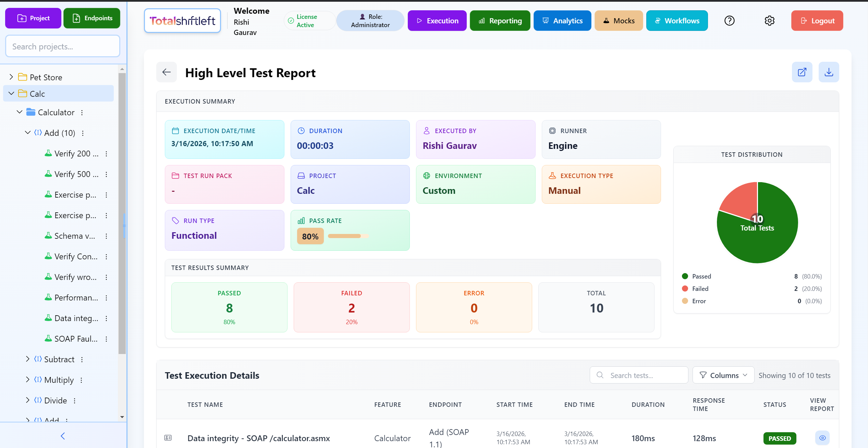Screen dimensions: 868x448
Task: Collapse the left sidebar panel
Action: [x=63, y=436]
